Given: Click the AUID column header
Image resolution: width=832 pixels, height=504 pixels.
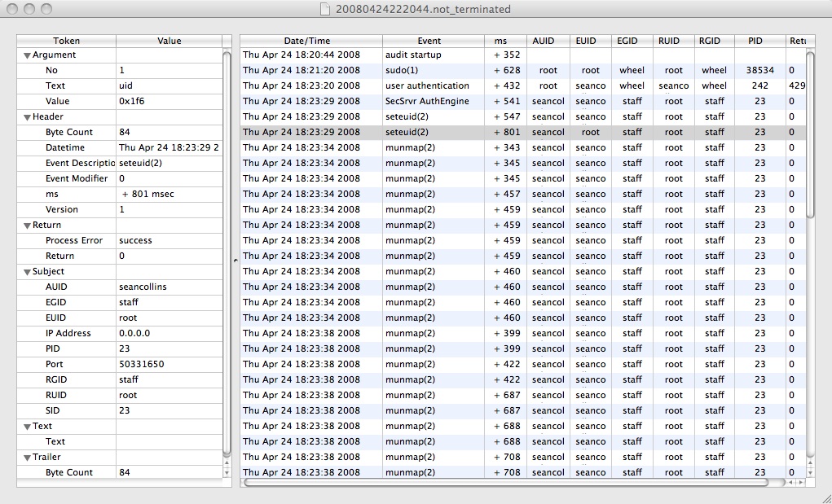Looking at the screenshot, I should point(548,41).
